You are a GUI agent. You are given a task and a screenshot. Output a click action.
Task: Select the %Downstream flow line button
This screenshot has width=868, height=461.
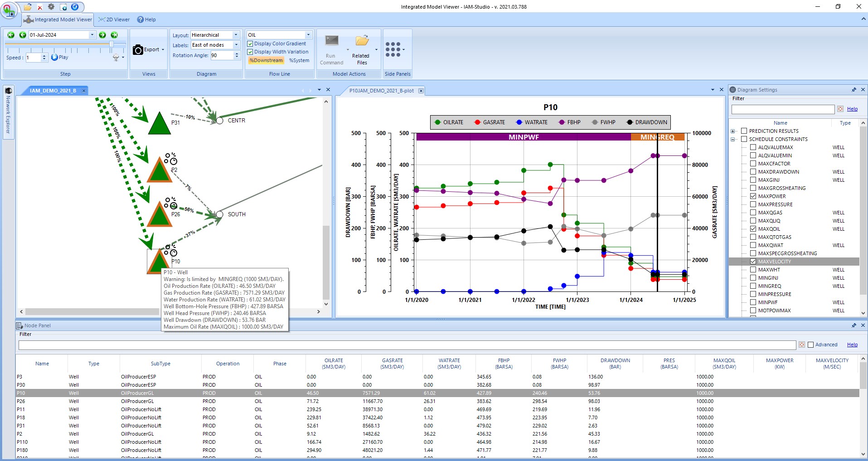coord(266,60)
